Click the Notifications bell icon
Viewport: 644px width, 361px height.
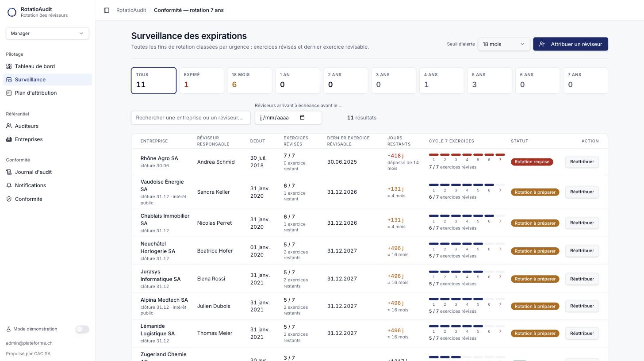click(x=9, y=185)
